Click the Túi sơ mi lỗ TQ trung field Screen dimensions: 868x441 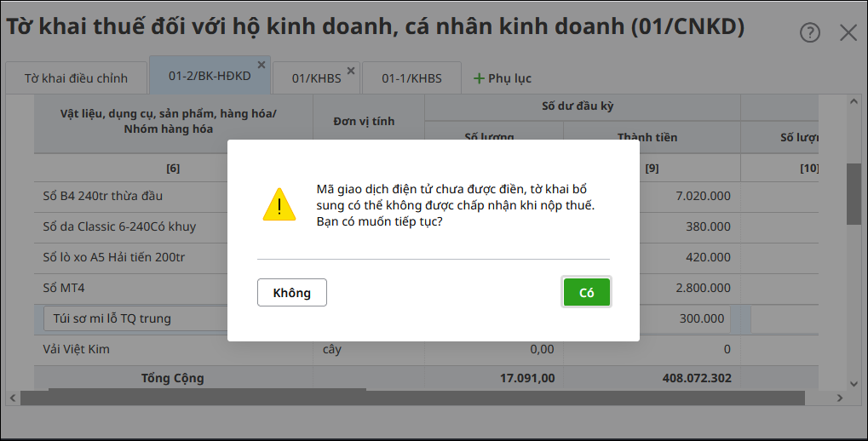coord(135,318)
